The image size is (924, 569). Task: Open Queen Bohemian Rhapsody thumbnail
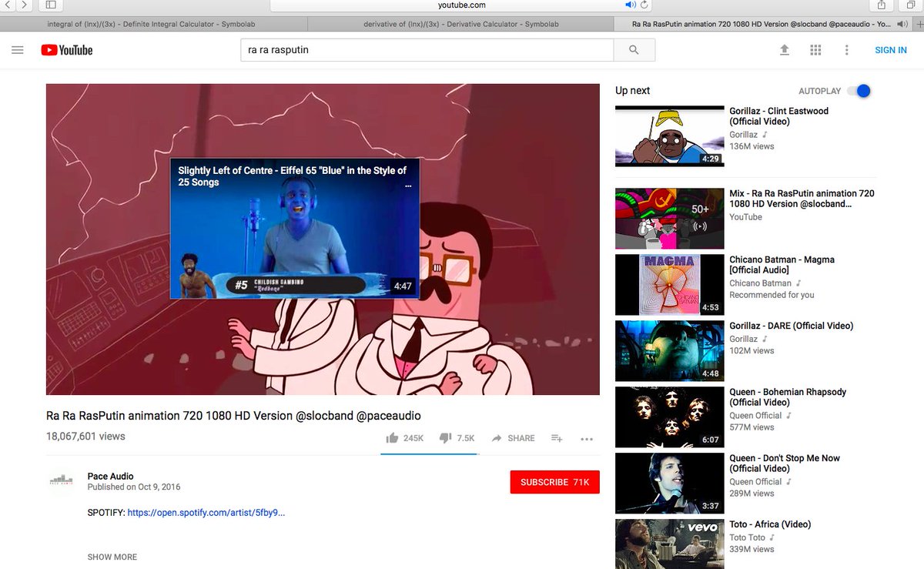pyautogui.click(x=670, y=417)
